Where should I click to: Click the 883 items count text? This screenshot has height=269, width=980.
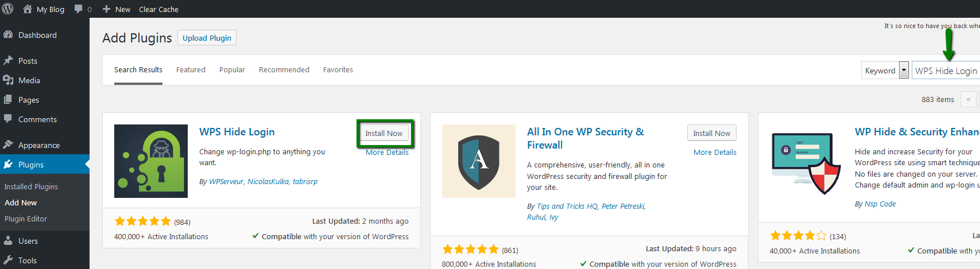[938, 99]
